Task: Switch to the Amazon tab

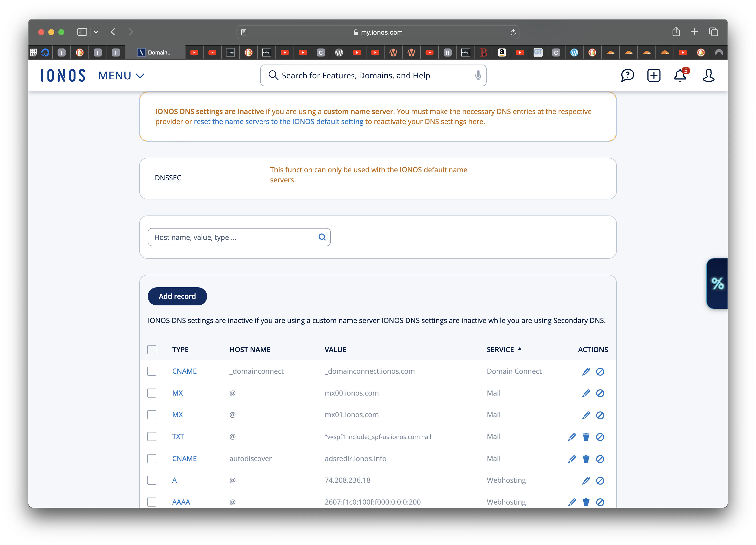Action: pyautogui.click(x=501, y=52)
